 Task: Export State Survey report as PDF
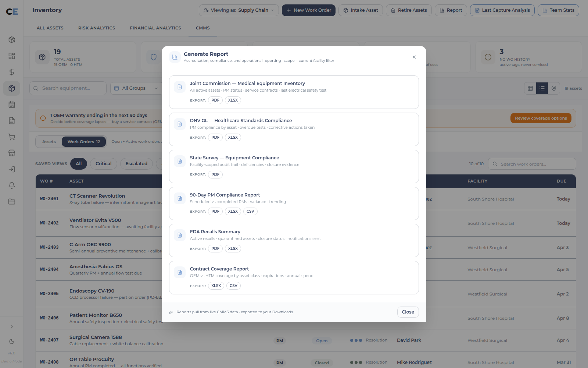[215, 174]
